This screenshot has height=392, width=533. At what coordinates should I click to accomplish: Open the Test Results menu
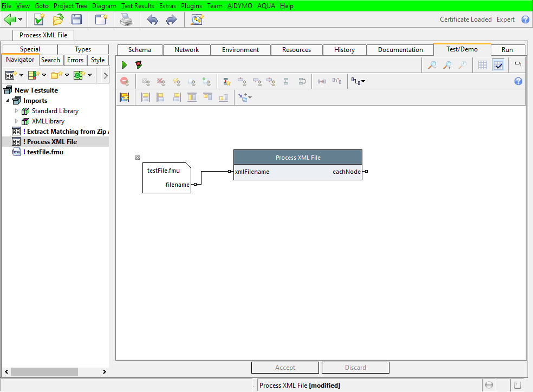click(x=138, y=5)
